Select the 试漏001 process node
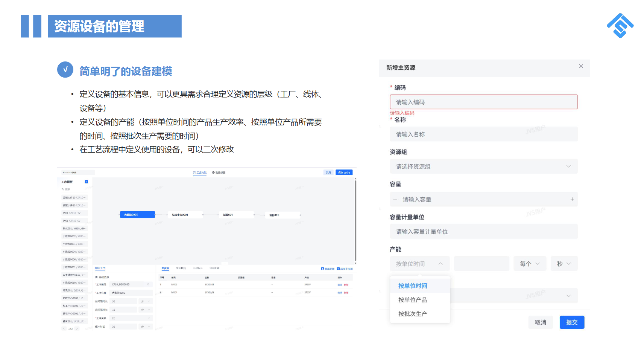Viewport: 644px width, 339px height. pos(236,215)
